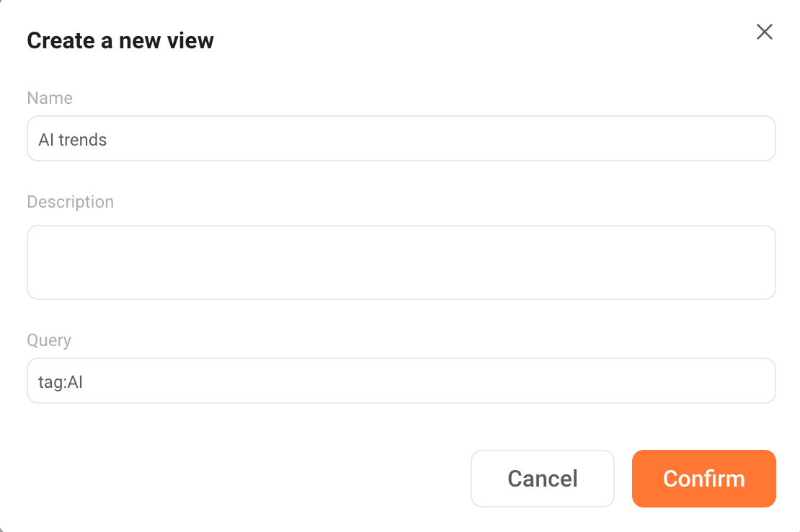This screenshot has height=532, width=800.
Task: Confirm creating the AI trends view
Action: (703, 478)
